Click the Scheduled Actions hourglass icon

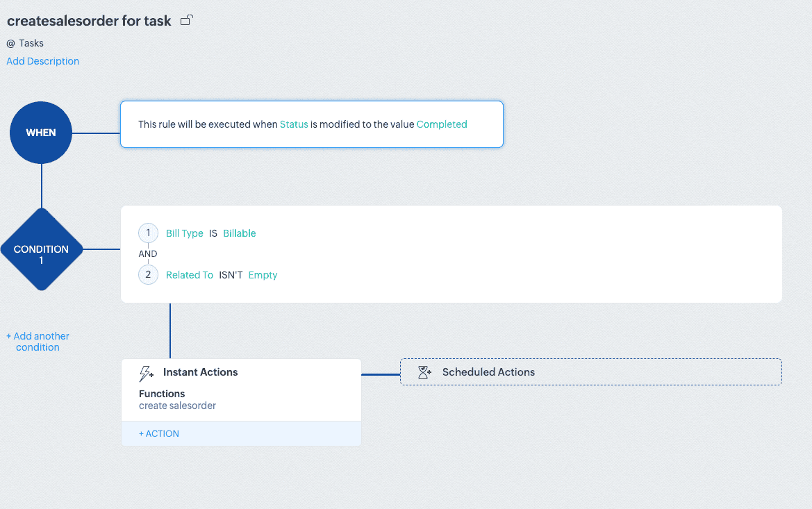tap(425, 372)
